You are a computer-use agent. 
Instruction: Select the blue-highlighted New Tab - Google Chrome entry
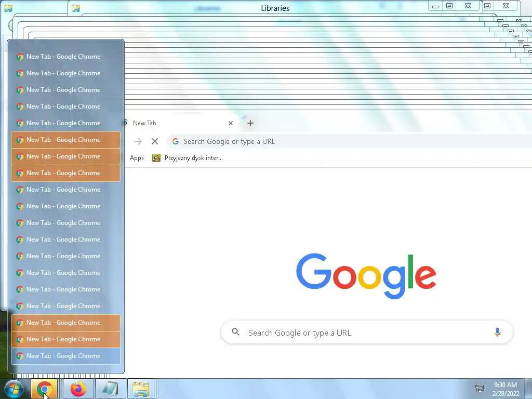pyautogui.click(x=65, y=356)
